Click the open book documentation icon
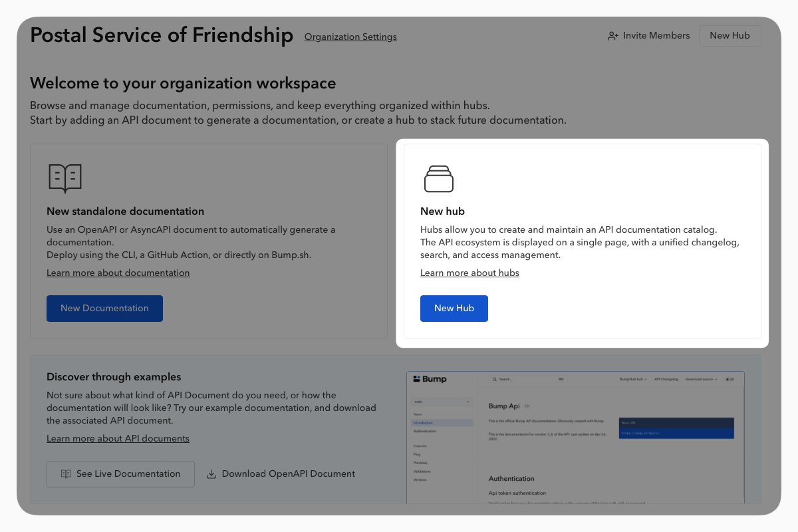Screen dimensions: 798x532 coord(65,178)
